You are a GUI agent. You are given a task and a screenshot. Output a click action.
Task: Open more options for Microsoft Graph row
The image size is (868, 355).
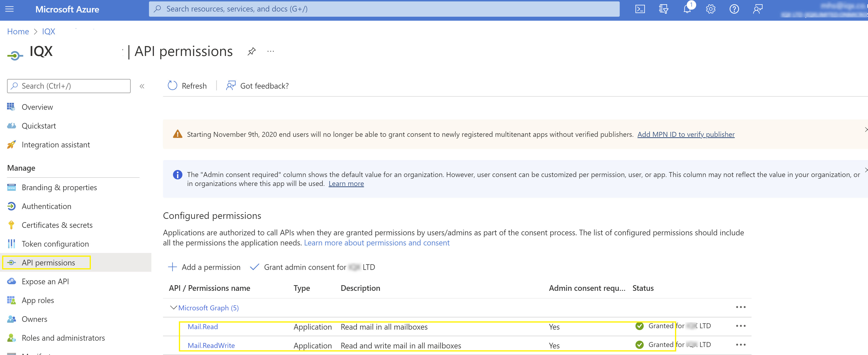741,307
